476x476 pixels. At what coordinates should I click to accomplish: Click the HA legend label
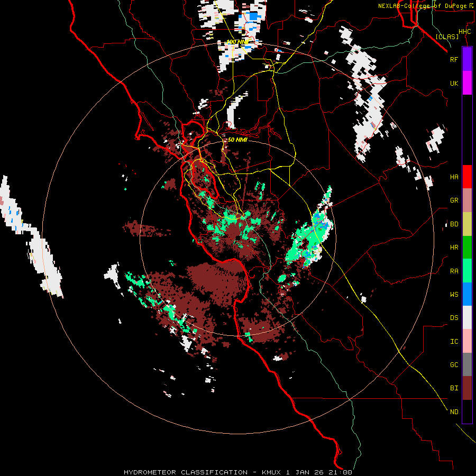click(454, 177)
